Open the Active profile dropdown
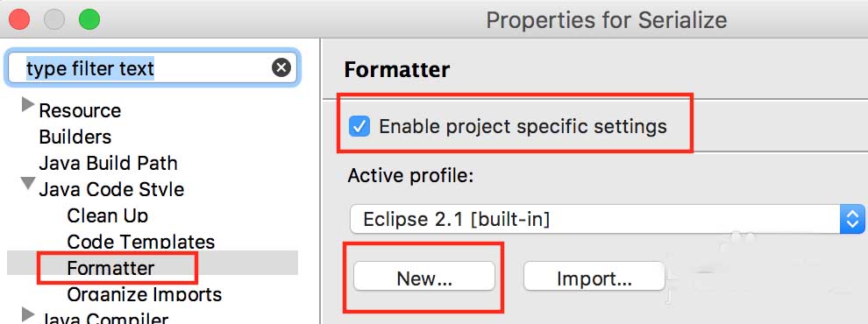The height and width of the screenshot is (324, 868). pyautogui.click(x=607, y=220)
